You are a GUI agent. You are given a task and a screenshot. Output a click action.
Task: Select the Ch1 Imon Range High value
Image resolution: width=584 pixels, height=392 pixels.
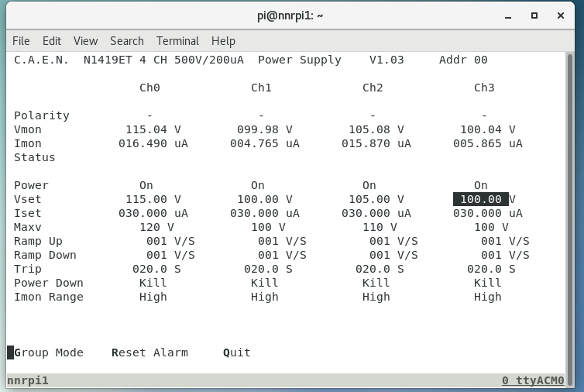265,297
